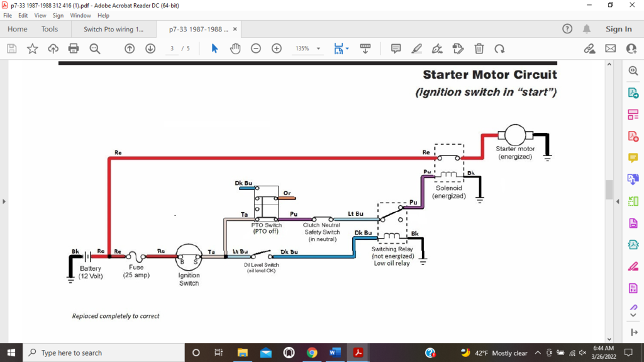Expand the left navigation pane arrow
Screen dimensions: 644x362
pos(4,201)
